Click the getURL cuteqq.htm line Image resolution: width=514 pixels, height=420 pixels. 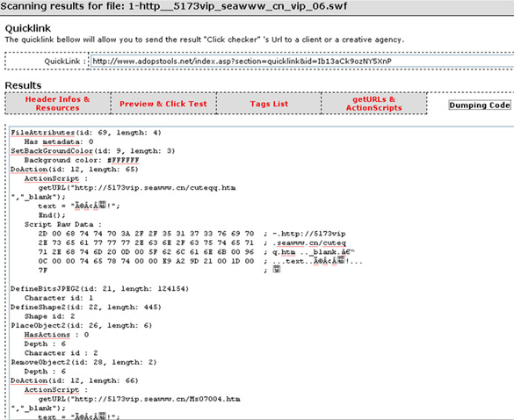pyautogui.click(x=137, y=188)
